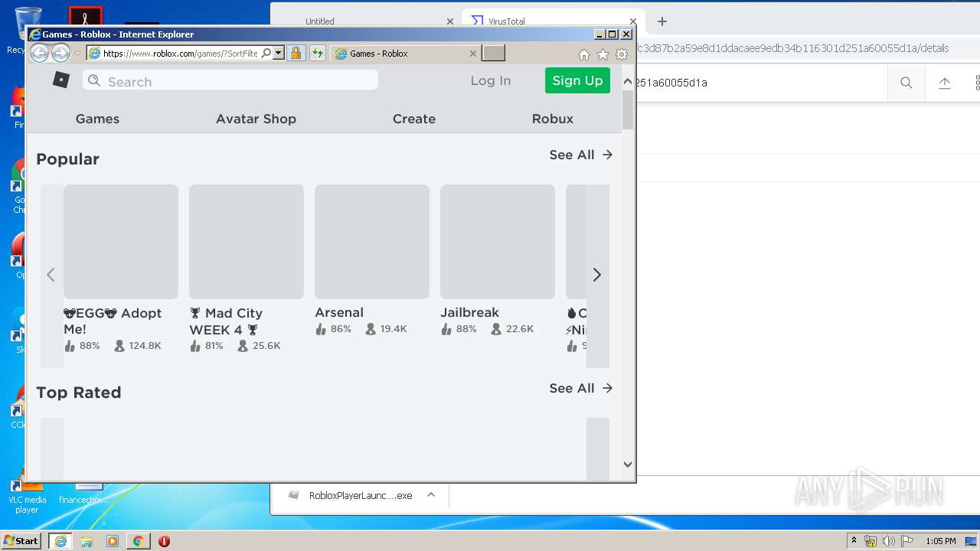
Task: Click the 1:05 PM taskbar clock
Action: click(x=940, y=541)
